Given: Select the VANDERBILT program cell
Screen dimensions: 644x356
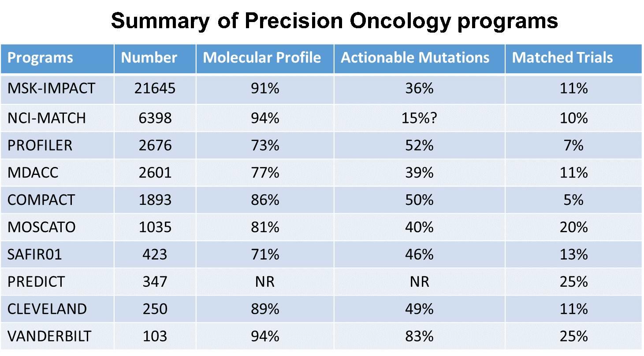Looking at the screenshot, I should [57, 336].
